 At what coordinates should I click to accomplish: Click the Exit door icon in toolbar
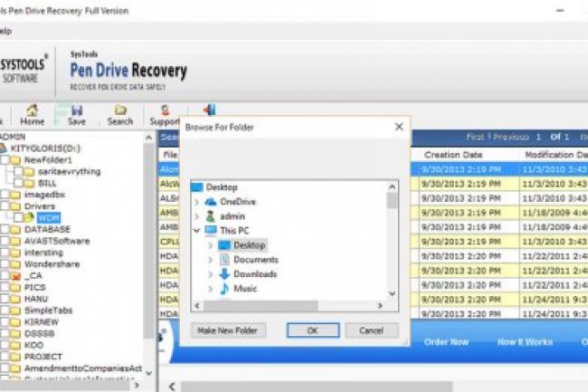click(x=208, y=110)
